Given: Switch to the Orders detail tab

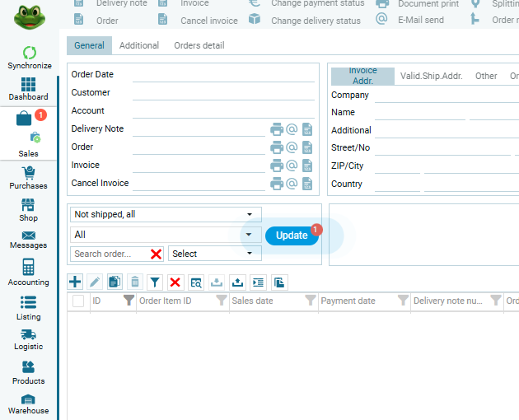Looking at the screenshot, I should coord(199,45).
